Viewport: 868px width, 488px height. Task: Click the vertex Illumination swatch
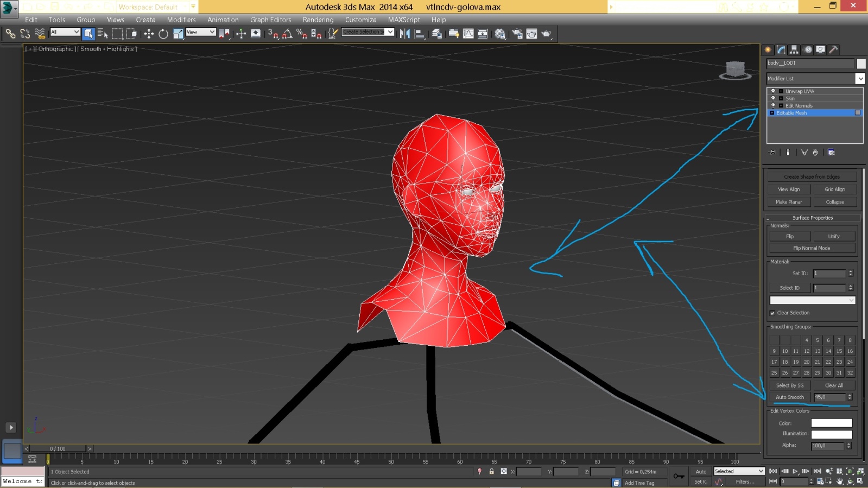[832, 434]
